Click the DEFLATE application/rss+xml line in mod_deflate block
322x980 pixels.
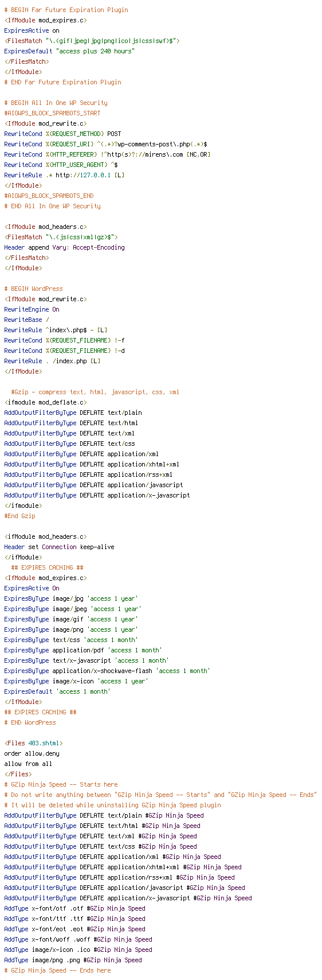click(x=88, y=475)
